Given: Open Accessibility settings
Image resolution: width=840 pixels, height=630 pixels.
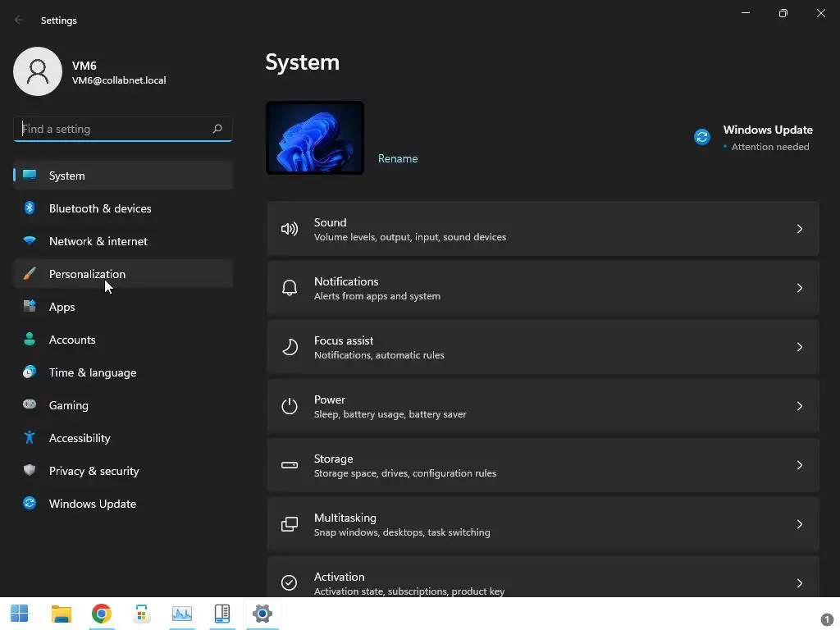Looking at the screenshot, I should tap(123, 438).
